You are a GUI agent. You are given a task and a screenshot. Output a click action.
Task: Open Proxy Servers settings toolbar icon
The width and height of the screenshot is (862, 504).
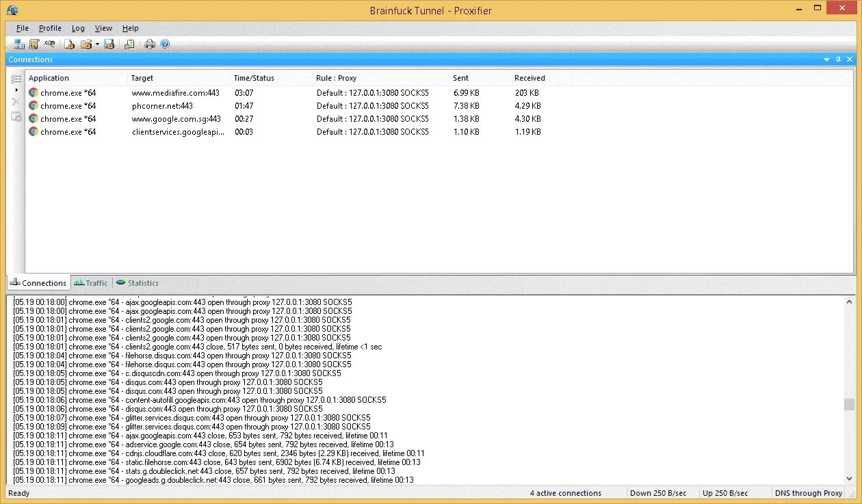pyautogui.click(x=19, y=44)
